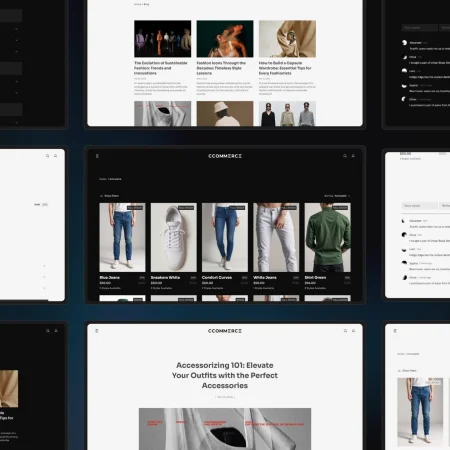Open White Jeans product image

point(276,237)
